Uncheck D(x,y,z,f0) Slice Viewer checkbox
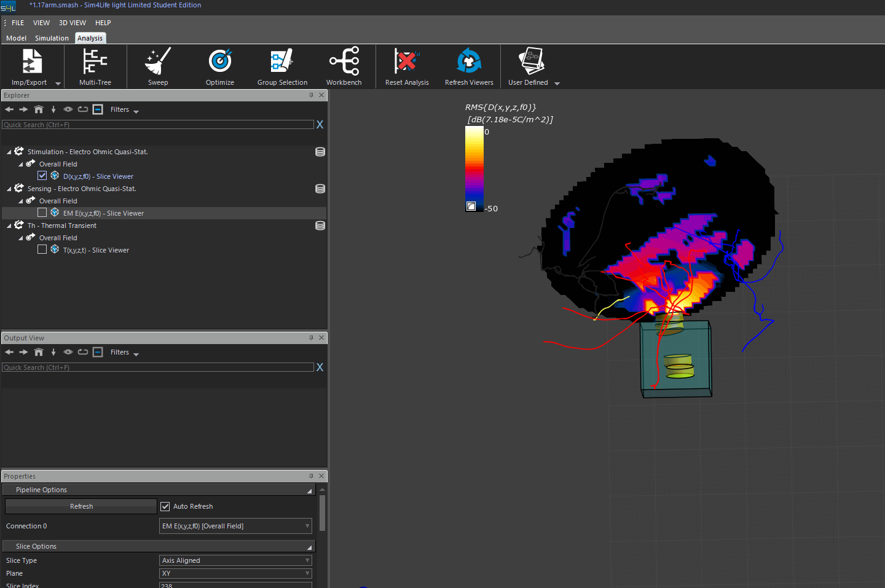This screenshot has height=588, width=885. tap(42, 176)
